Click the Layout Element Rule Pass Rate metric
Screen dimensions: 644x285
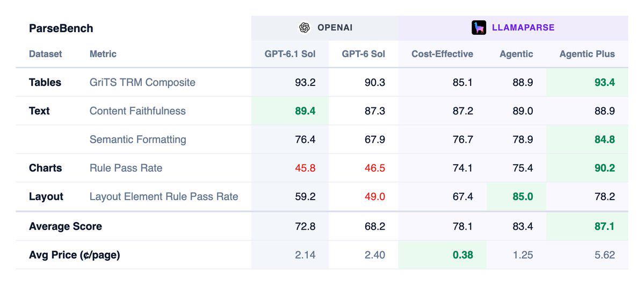pos(164,196)
